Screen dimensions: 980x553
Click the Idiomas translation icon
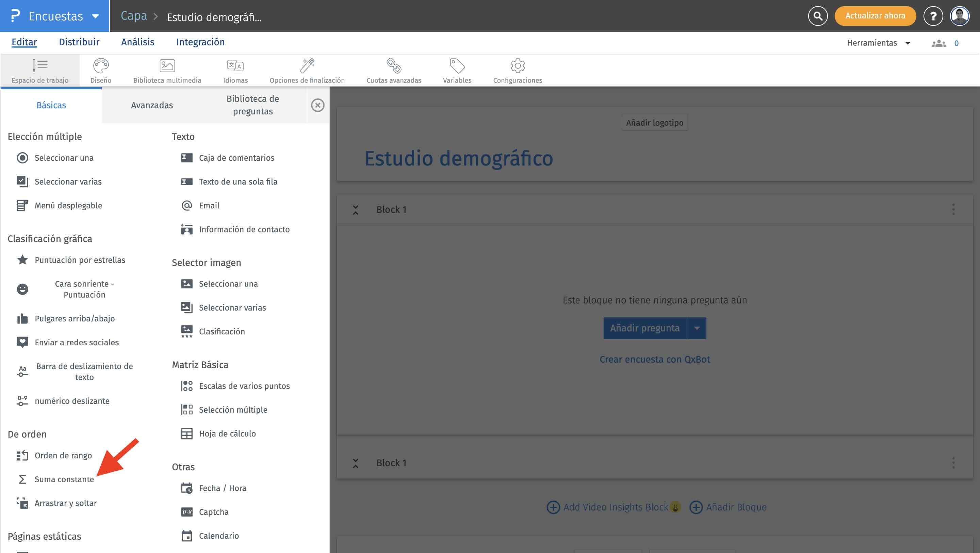tap(235, 66)
